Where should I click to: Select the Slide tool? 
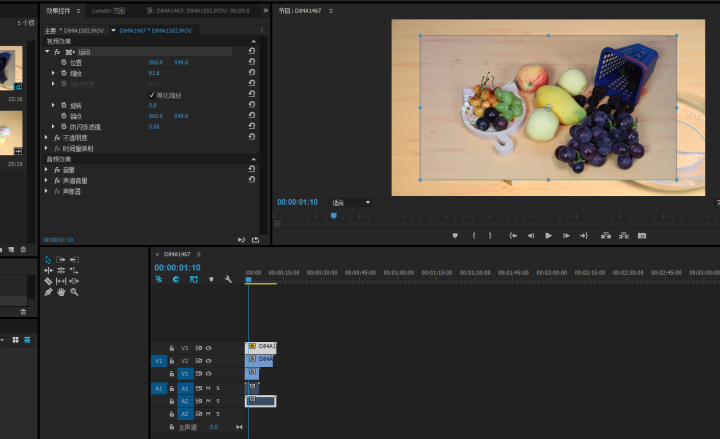(74, 281)
